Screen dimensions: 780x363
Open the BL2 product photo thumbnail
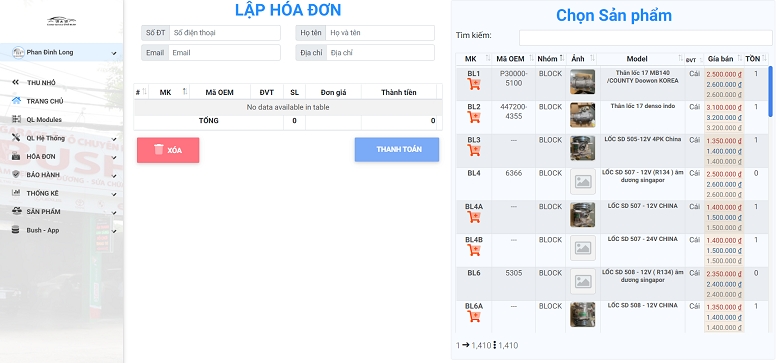point(583,115)
